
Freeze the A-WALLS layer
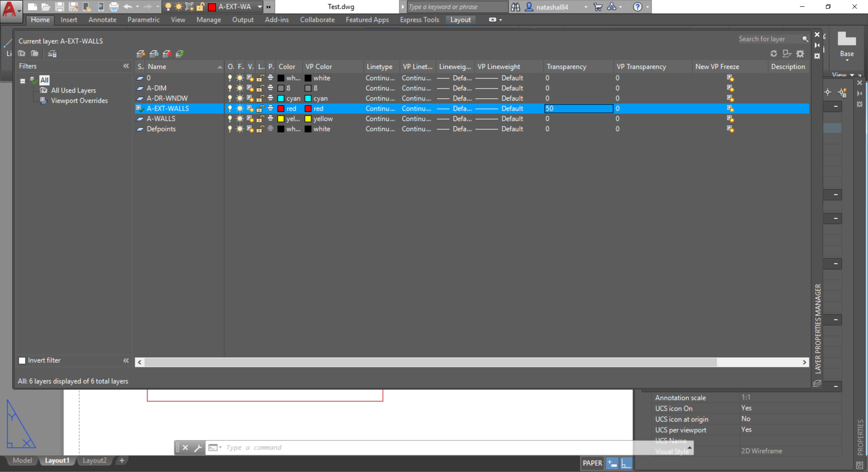click(x=240, y=119)
